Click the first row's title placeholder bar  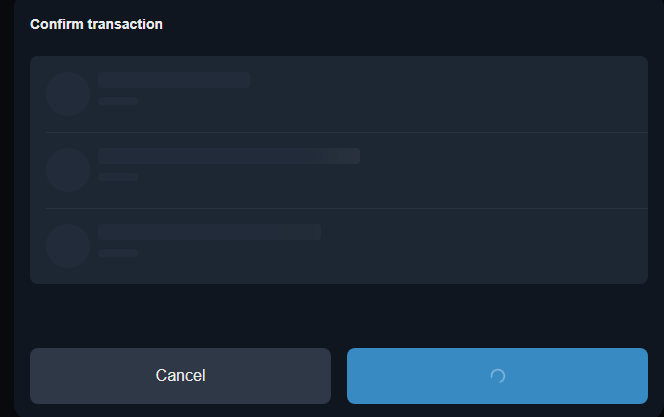[x=174, y=80]
